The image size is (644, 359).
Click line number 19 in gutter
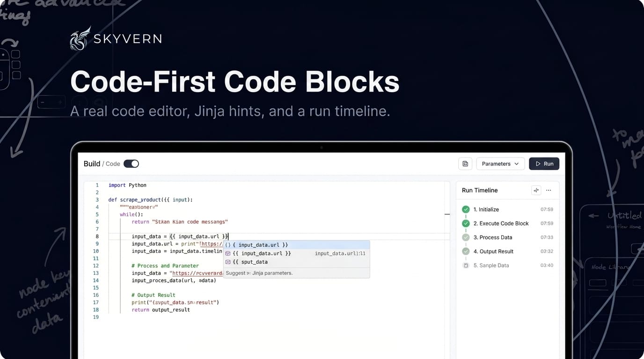pyautogui.click(x=96, y=317)
